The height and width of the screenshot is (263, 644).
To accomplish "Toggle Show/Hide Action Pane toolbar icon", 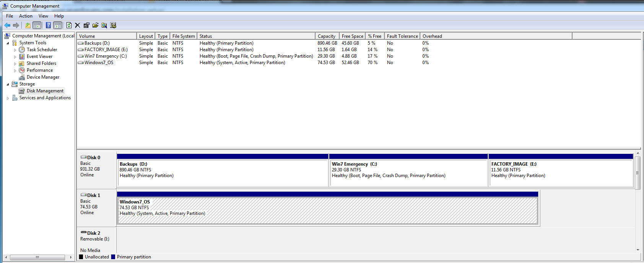I will coord(58,25).
